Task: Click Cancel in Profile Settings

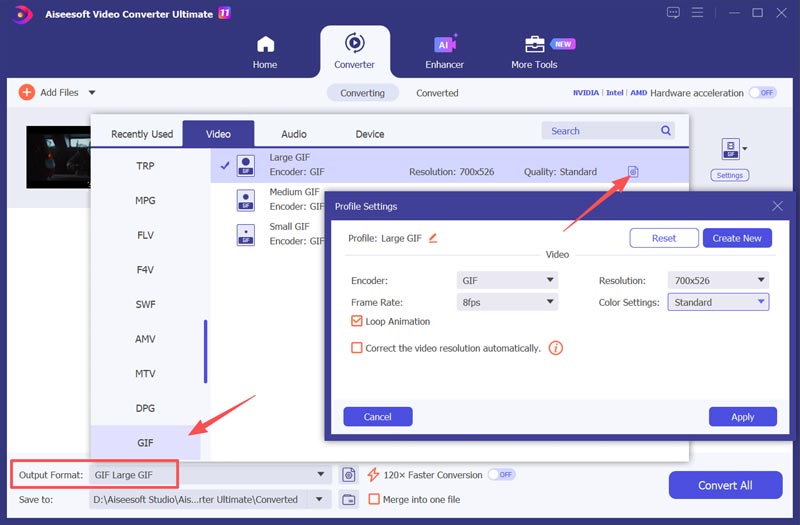Action: [x=378, y=417]
